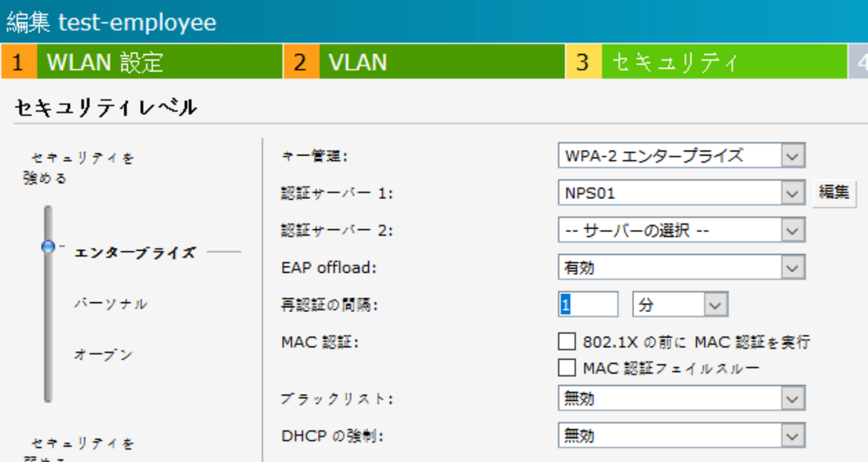Enable 802.1X の前に MAC 認証を実行 checkbox
The height and width of the screenshot is (462, 868).
[567, 342]
